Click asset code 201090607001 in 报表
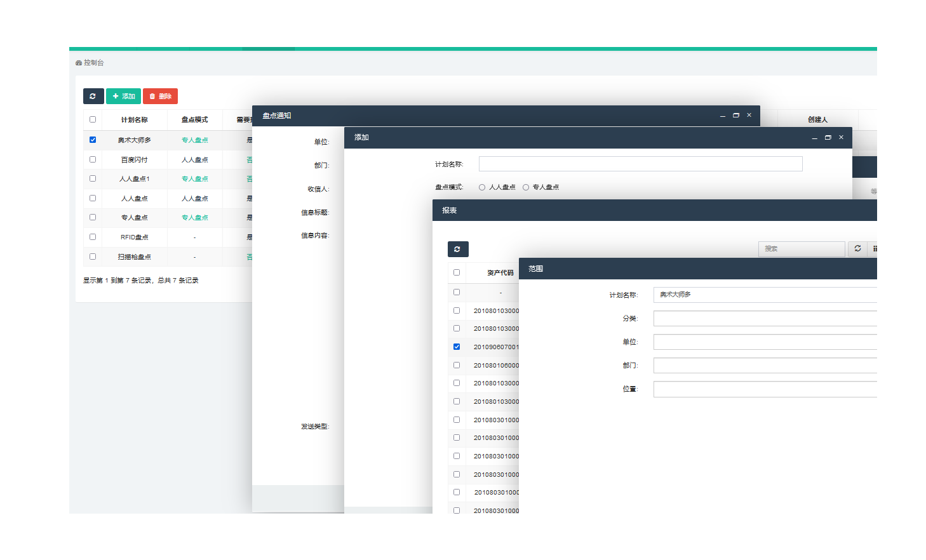Image resolution: width=926 pixels, height=560 pixels. [496, 347]
